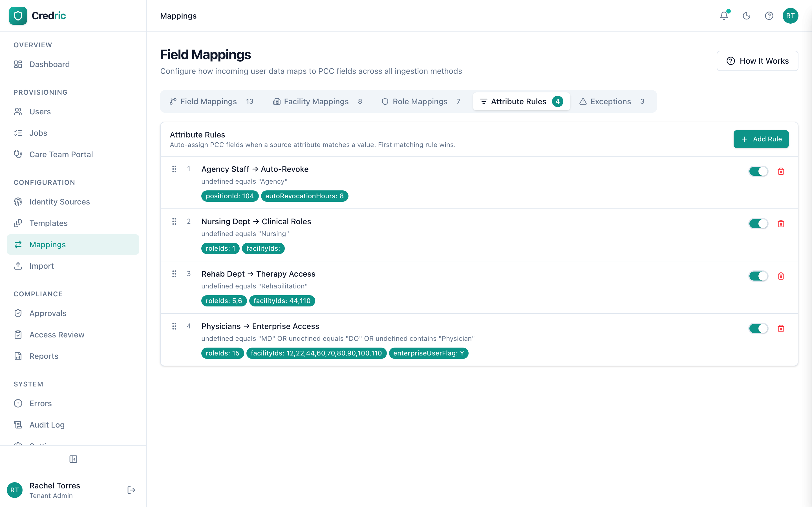Select Role Mappings
The image size is (812, 507).
pyautogui.click(x=420, y=101)
